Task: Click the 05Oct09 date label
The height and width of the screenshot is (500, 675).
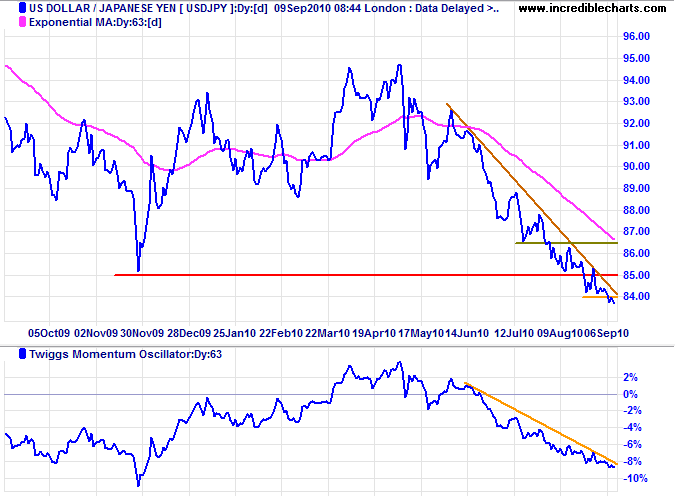Action: 49,333
